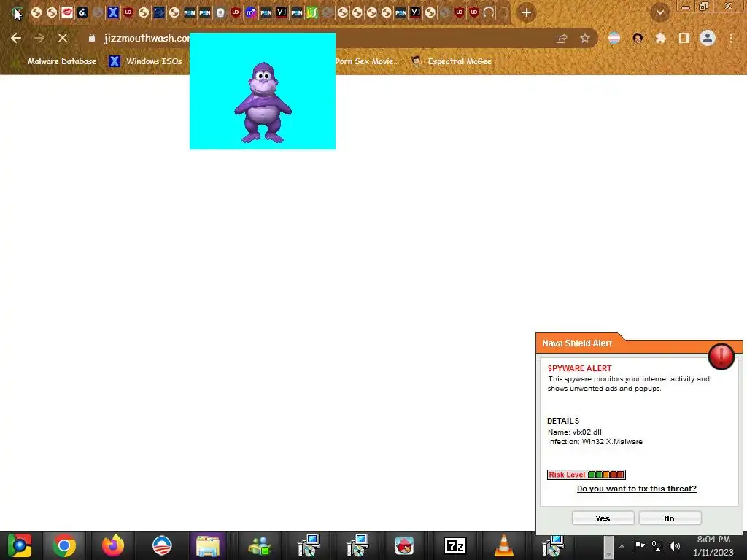Open the Windows ISOs bookmark
This screenshot has height=560, width=747.
click(x=145, y=61)
